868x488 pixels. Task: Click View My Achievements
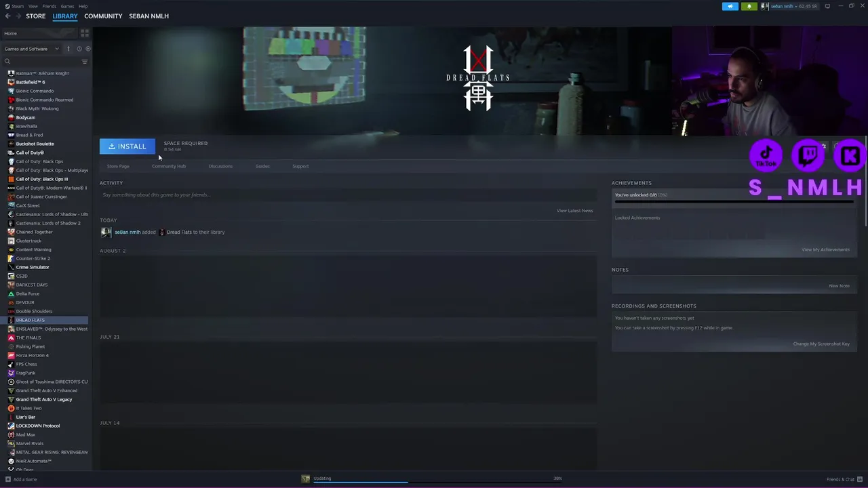coord(825,249)
